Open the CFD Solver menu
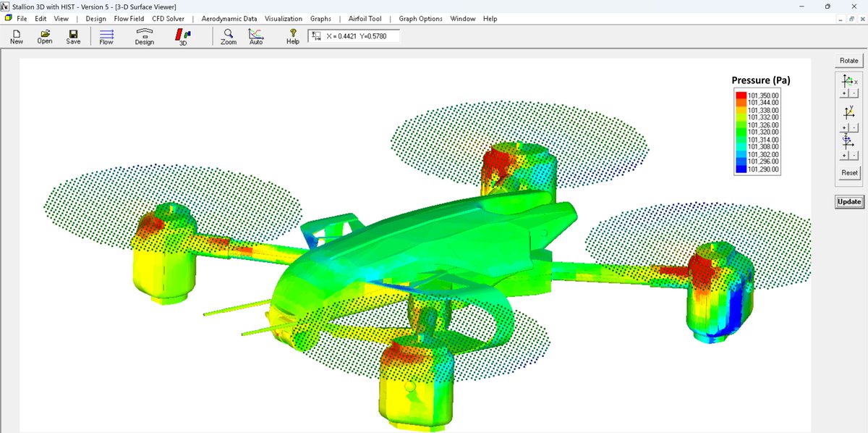The image size is (868, 433). [168, 19]
